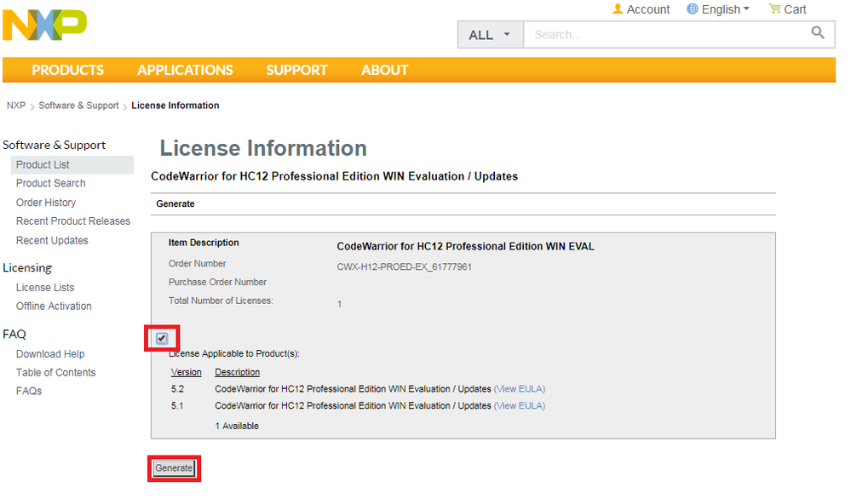Open the SUPPORT menu
This screenshot has width=851, height=504.
(x=296, y=70)
